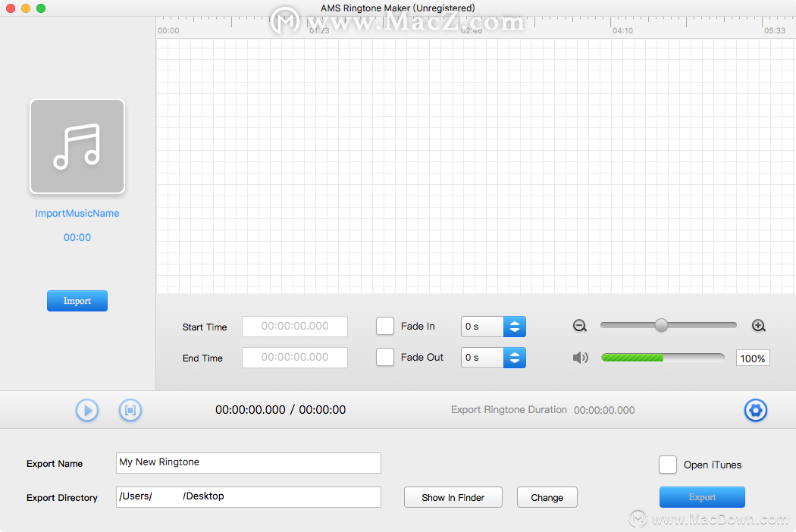The height and width of the screenshot is (532, 796).
Task: Click the 00:00 mark on timeline ruler
Action: pos(168,30)
